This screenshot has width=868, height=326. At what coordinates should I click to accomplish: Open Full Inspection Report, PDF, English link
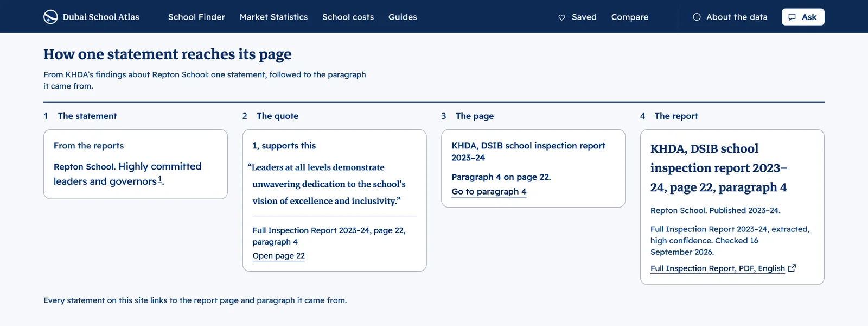coord(718,268)
